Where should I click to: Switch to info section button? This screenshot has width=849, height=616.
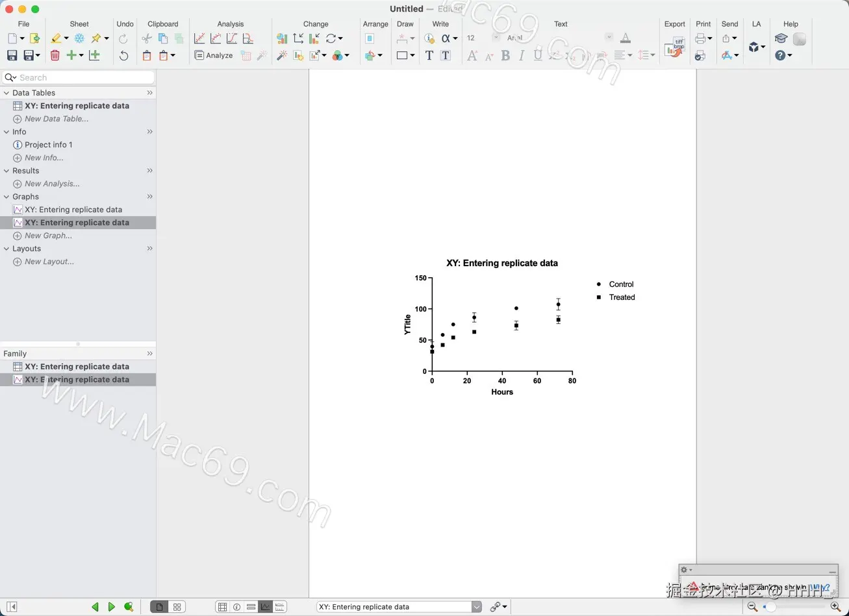point(236,607)
